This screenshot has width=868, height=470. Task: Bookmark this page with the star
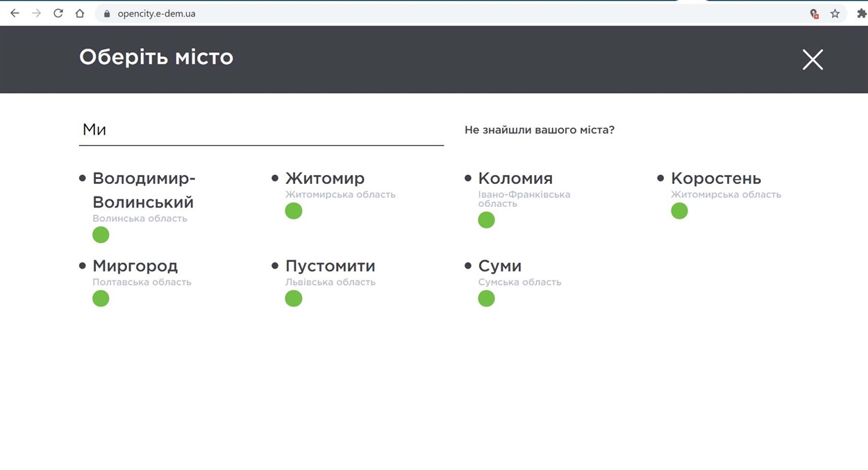point(835,13)
